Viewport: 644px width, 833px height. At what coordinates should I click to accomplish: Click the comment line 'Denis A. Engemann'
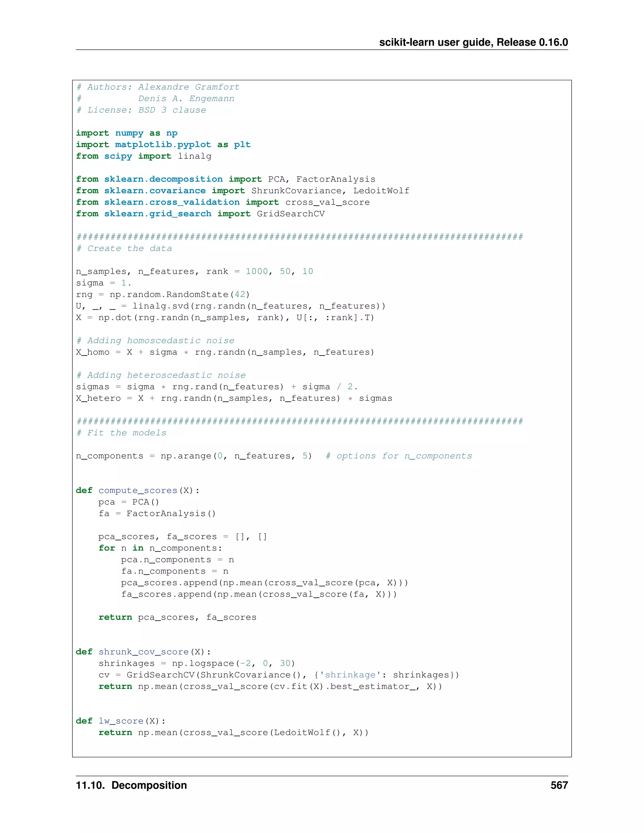coord(186,98)
